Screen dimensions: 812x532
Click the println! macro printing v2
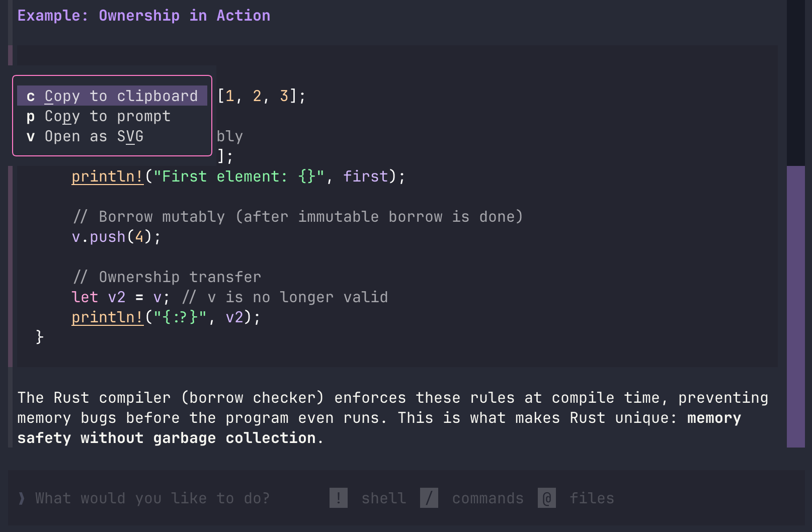[107, 317]
